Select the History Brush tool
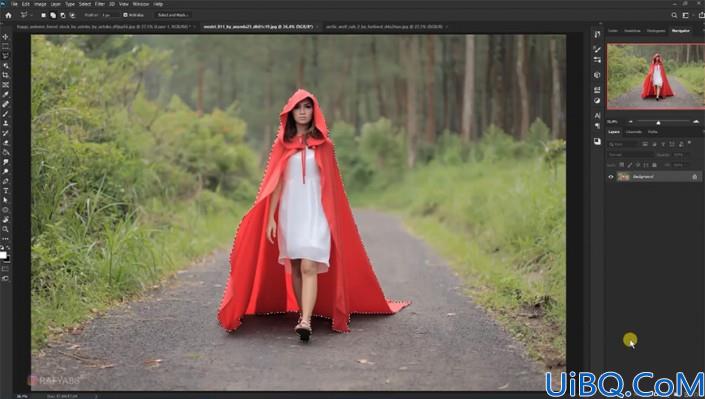 5,133
